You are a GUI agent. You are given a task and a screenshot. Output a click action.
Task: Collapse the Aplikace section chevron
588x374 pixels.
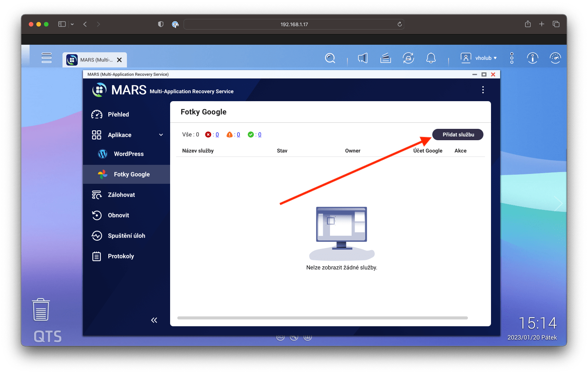pyautogui.click(x=161, y=135)
